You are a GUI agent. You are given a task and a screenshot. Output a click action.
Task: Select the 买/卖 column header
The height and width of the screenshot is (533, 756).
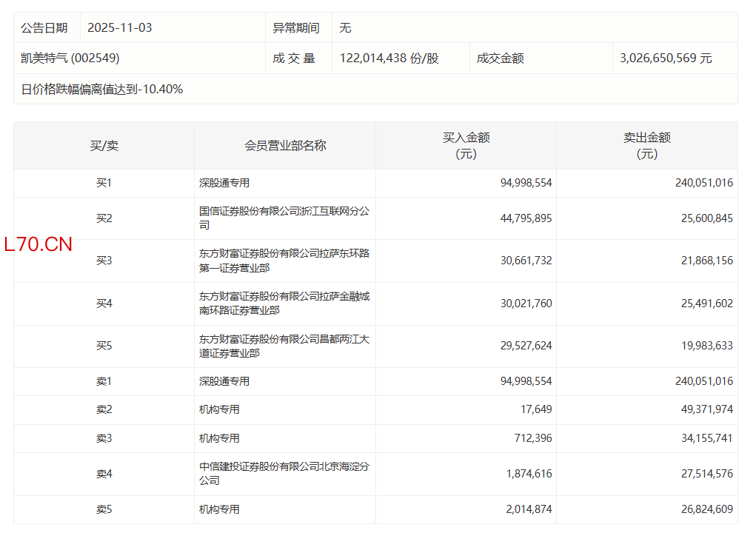tap(104, 146)
